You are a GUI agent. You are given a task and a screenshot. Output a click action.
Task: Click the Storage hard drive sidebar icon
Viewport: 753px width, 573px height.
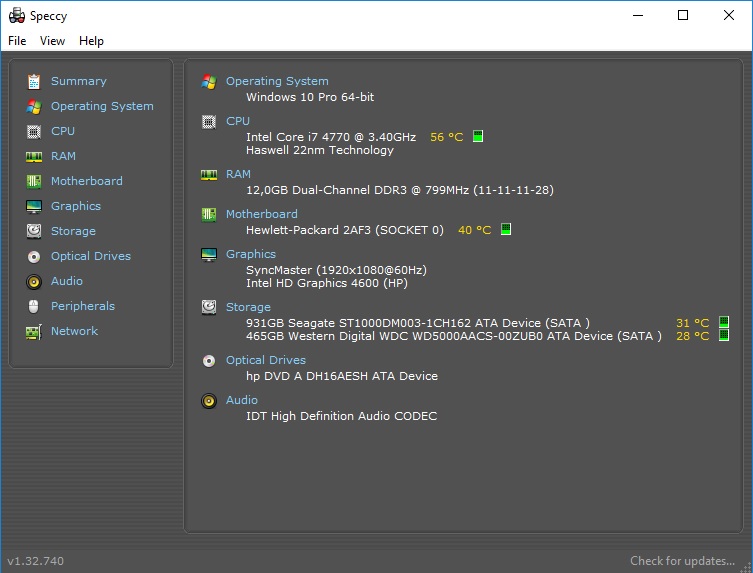point(34,232)
